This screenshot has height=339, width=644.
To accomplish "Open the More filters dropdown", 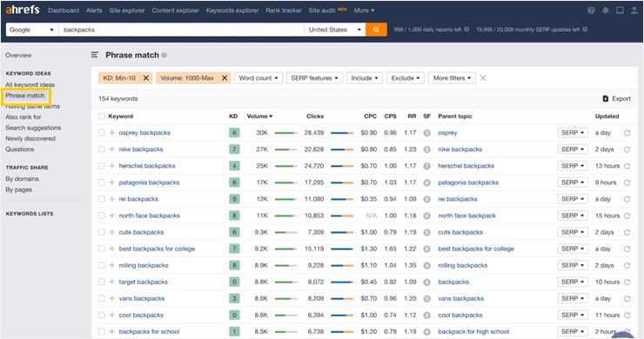I will (x=452, y=78).
